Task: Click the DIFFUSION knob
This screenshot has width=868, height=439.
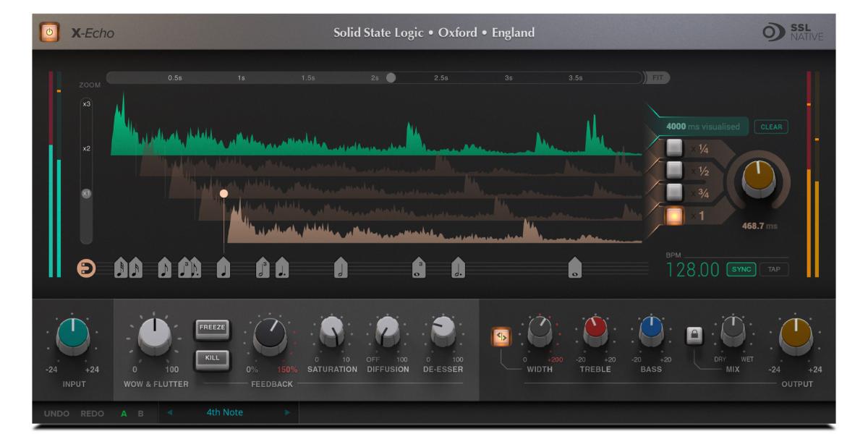Action: tap(388, 333)
